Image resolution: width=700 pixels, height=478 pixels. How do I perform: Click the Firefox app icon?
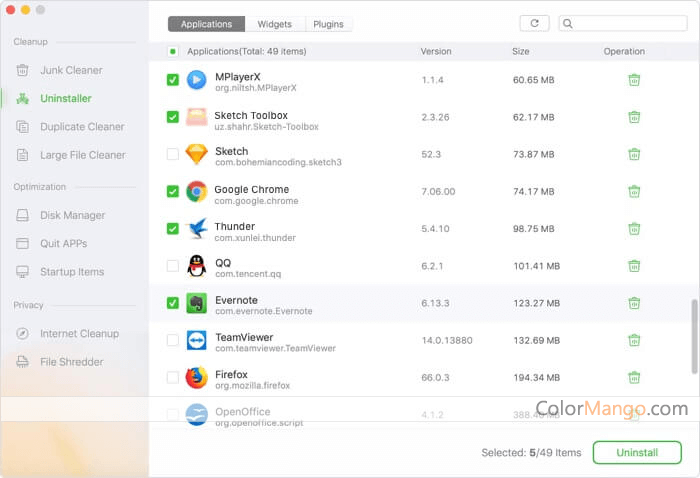pos(197,377)
